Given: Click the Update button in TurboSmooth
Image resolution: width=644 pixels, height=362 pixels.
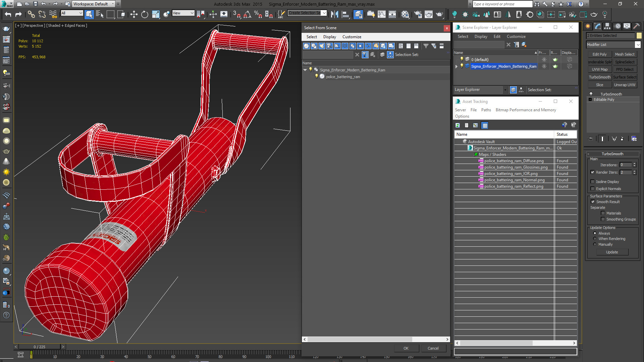Looking at the screenshot, I should [x=612, y=252].
